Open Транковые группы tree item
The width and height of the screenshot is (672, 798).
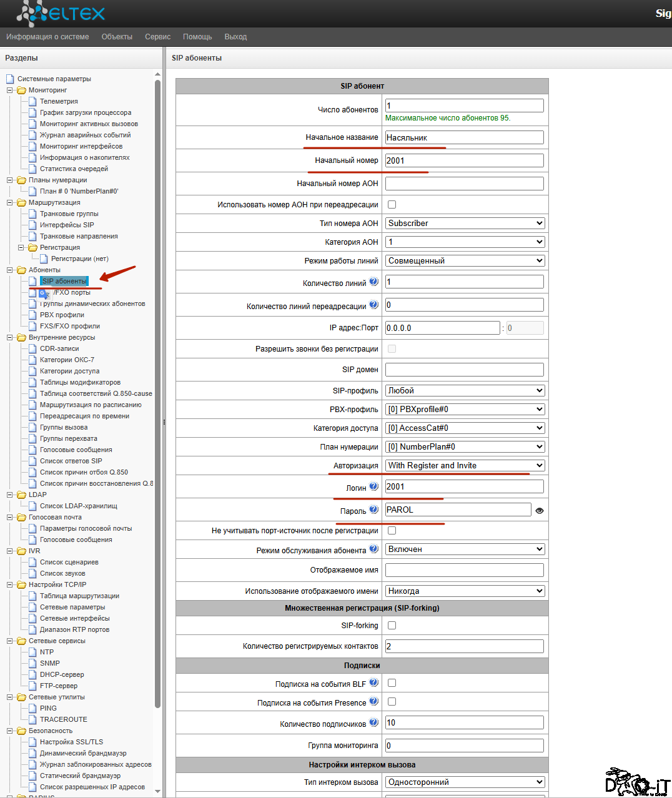(x=69, y=214)
